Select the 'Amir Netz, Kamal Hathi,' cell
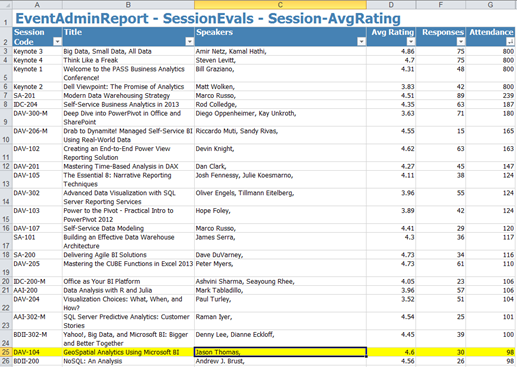 coord(280,51)
